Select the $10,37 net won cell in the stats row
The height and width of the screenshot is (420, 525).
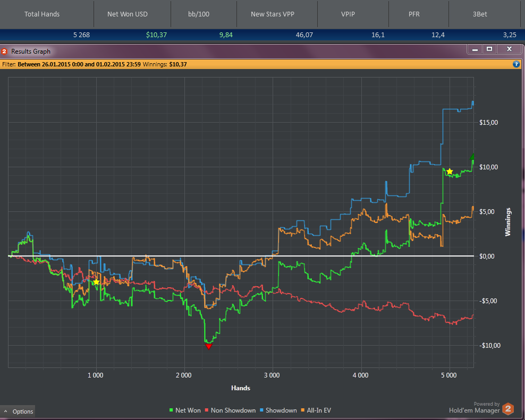[156, 35]
